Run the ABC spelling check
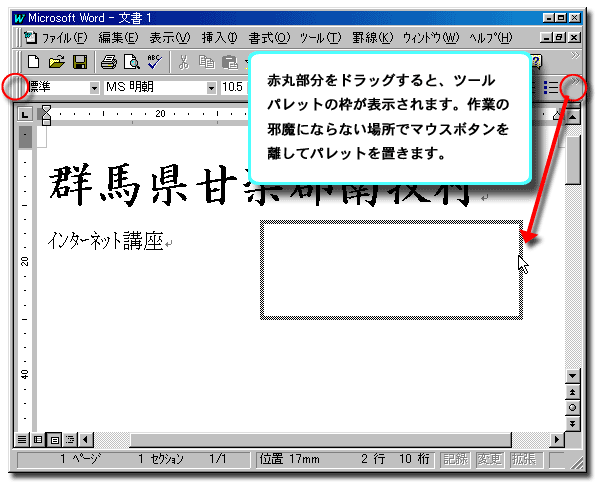 tap(155, 62)
